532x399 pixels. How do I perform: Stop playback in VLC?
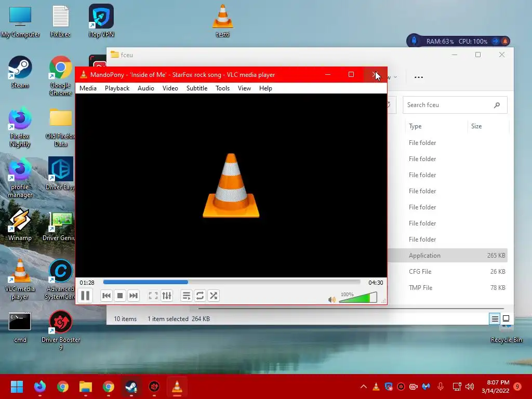pos(120,296)
